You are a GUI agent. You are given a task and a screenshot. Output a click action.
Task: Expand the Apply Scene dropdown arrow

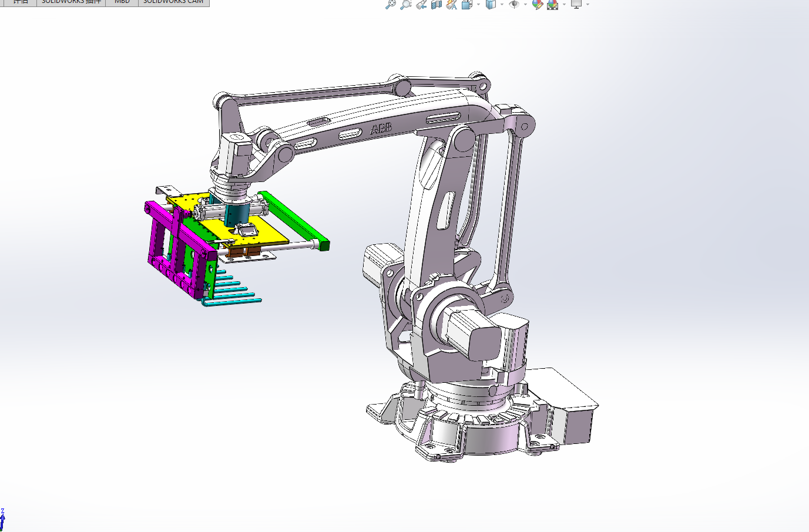click(564, 5)
